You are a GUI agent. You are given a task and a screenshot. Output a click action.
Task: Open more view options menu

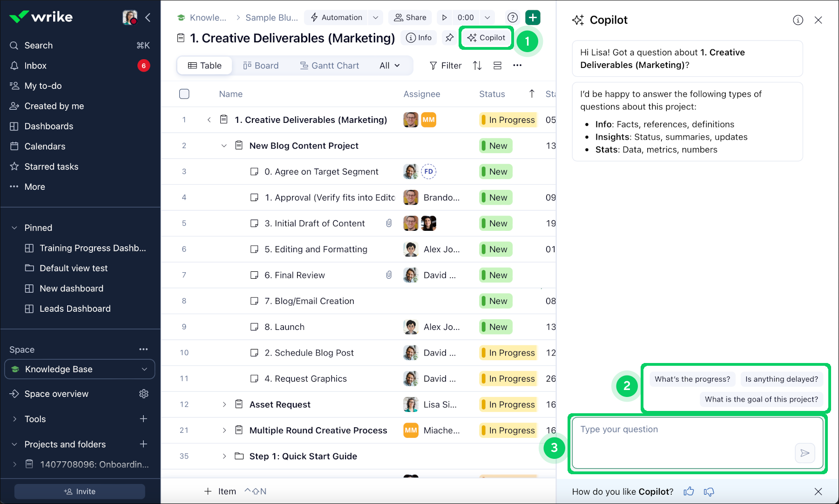pos(517,66)
